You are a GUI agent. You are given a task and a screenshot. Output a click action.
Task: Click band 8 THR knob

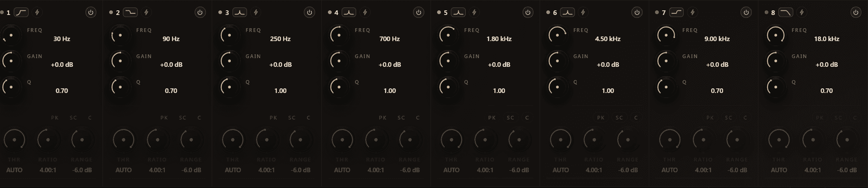click(779, 140)
